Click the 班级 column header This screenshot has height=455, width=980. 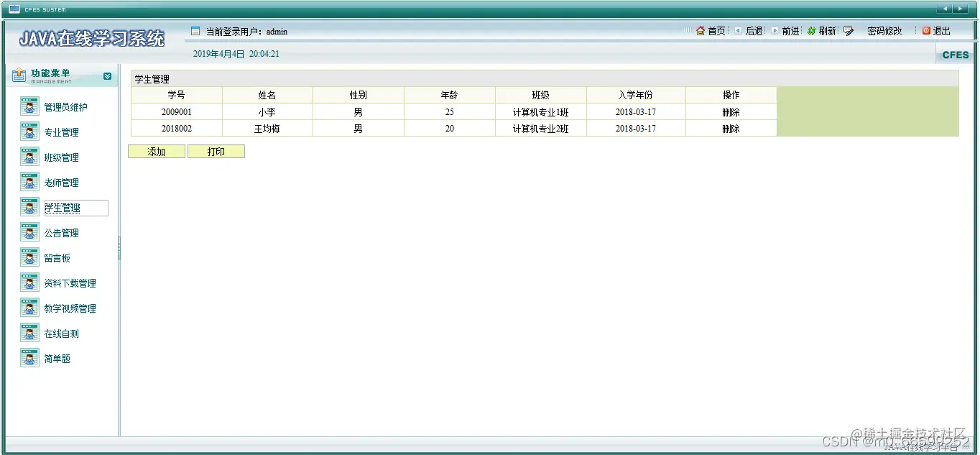click(x=541, y=95)
